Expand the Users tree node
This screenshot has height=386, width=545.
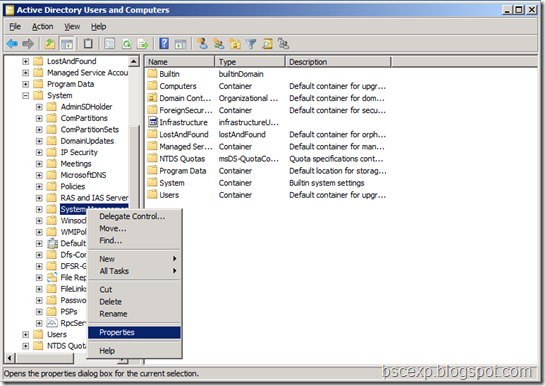pyautogui.click(x=25, y=334)
